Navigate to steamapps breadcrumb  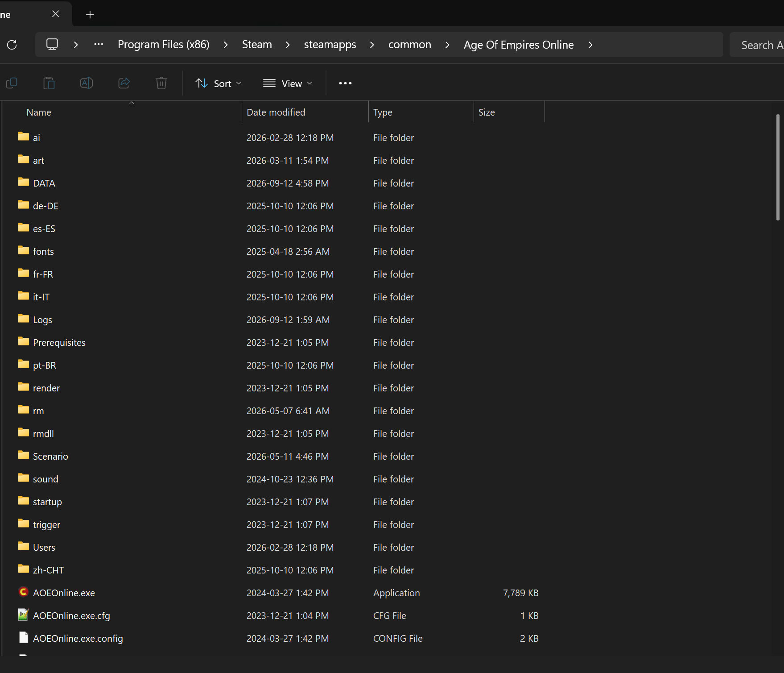[330, 45]
